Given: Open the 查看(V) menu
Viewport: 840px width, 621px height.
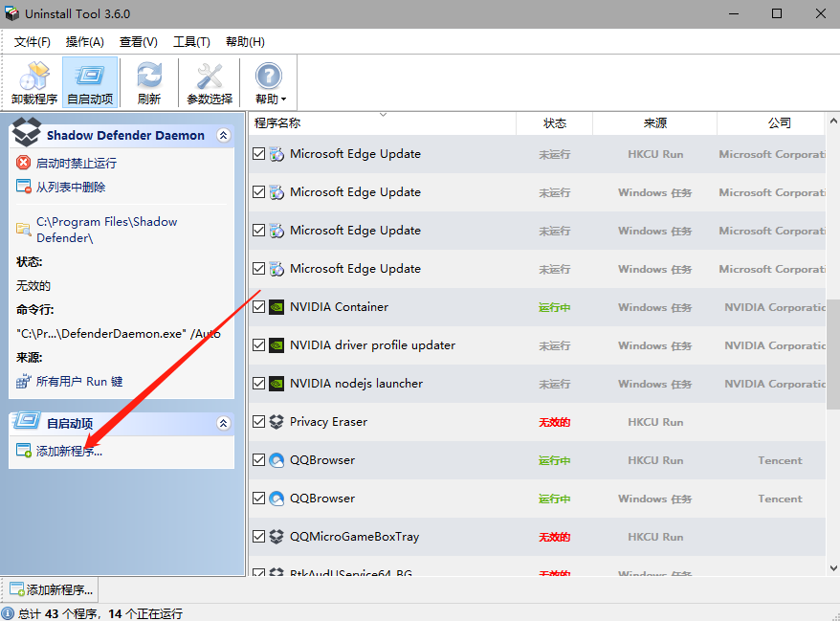Looking at the screenshot, I should tap(138, 42).
